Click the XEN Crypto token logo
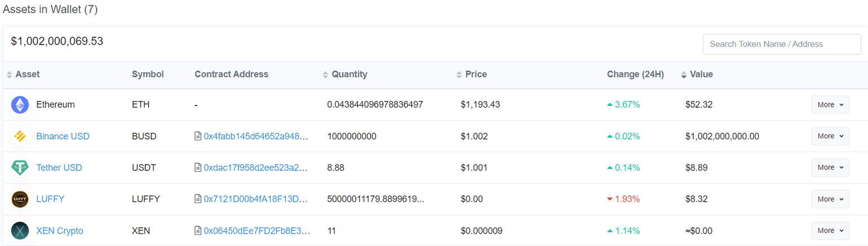 20,231
